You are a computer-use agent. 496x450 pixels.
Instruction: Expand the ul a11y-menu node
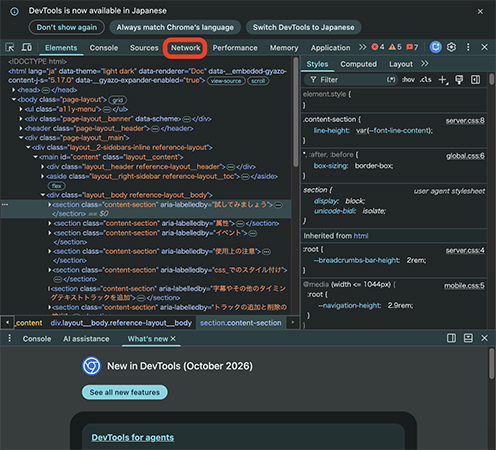coord(21,109)
